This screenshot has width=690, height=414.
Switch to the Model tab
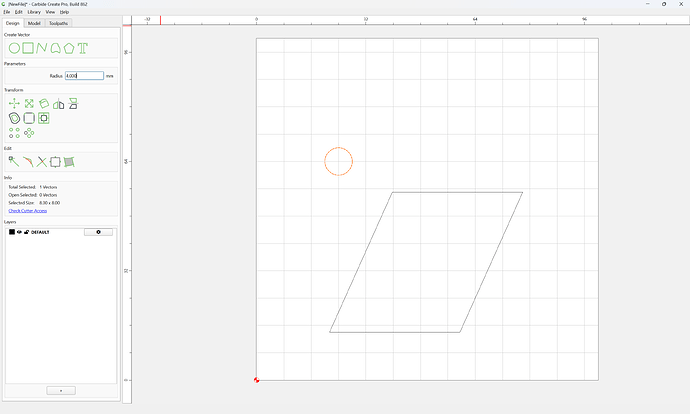[x=34, y=23]
